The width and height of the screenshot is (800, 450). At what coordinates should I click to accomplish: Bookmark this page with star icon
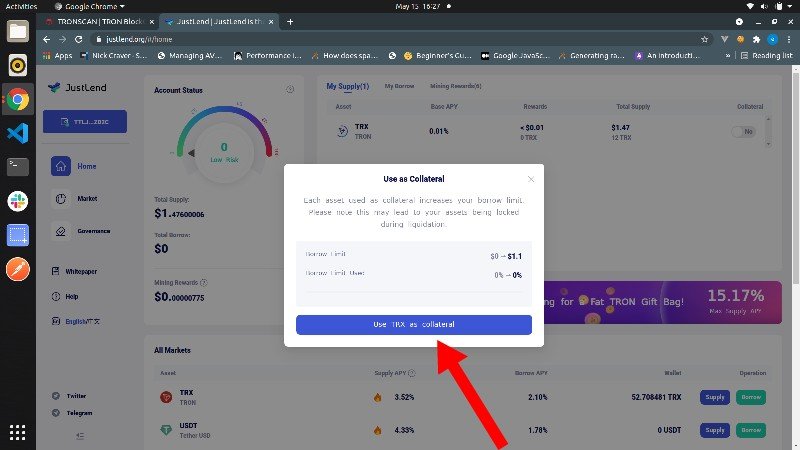point(705,39)
